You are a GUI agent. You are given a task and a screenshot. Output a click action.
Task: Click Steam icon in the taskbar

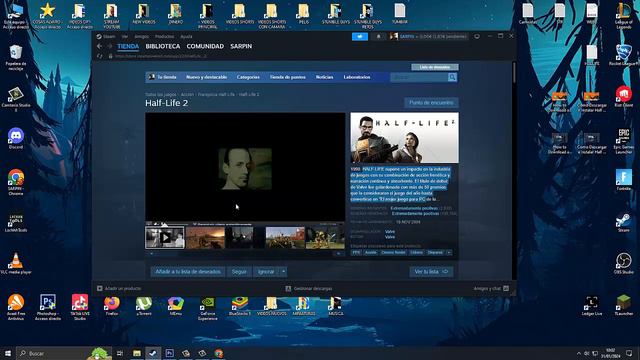[x=153, y=353]
